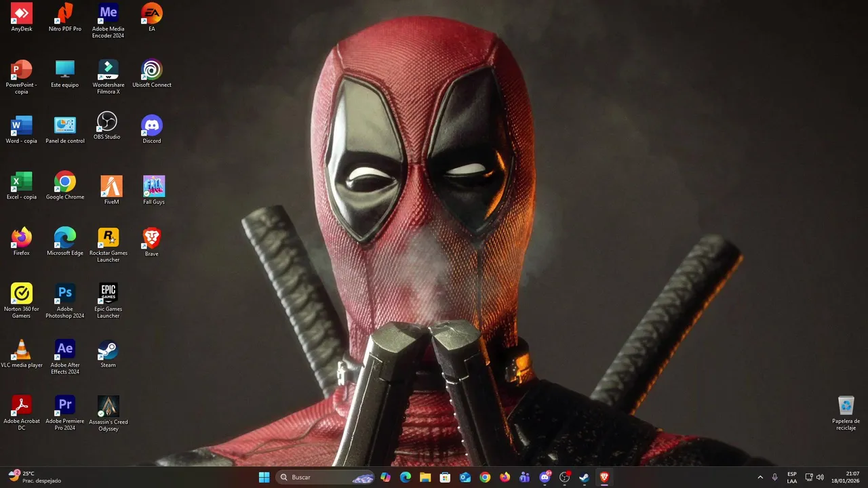Select the Discord desktop shortcut
Viewport: 868px width, 488px height.
(152, 130)
